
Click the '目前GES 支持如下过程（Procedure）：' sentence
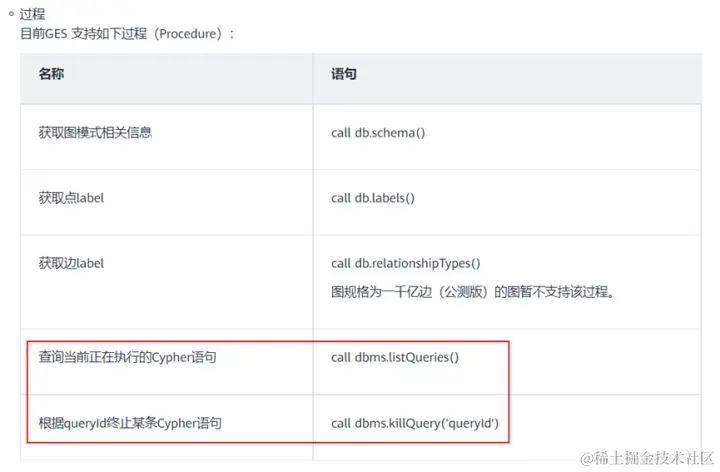pos(128,34)
